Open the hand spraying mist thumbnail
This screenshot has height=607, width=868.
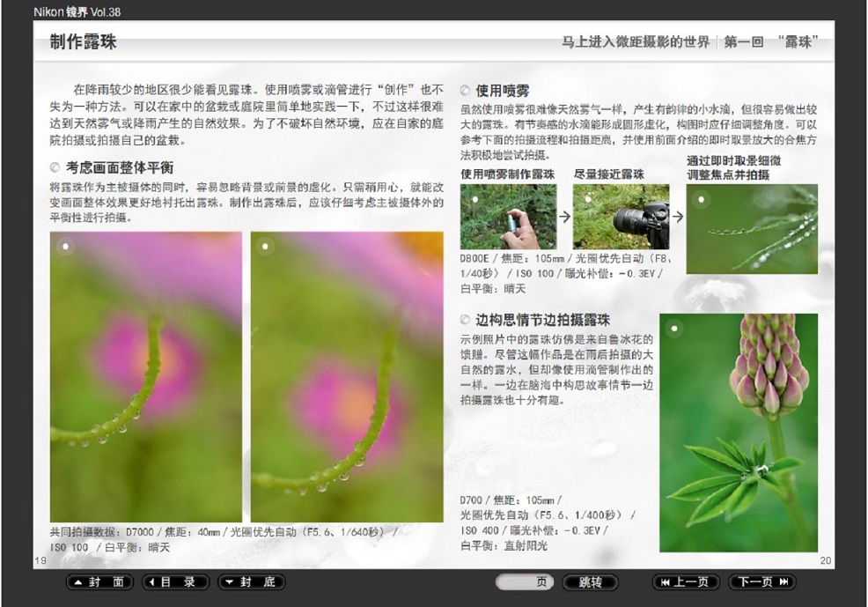[508, 218]
